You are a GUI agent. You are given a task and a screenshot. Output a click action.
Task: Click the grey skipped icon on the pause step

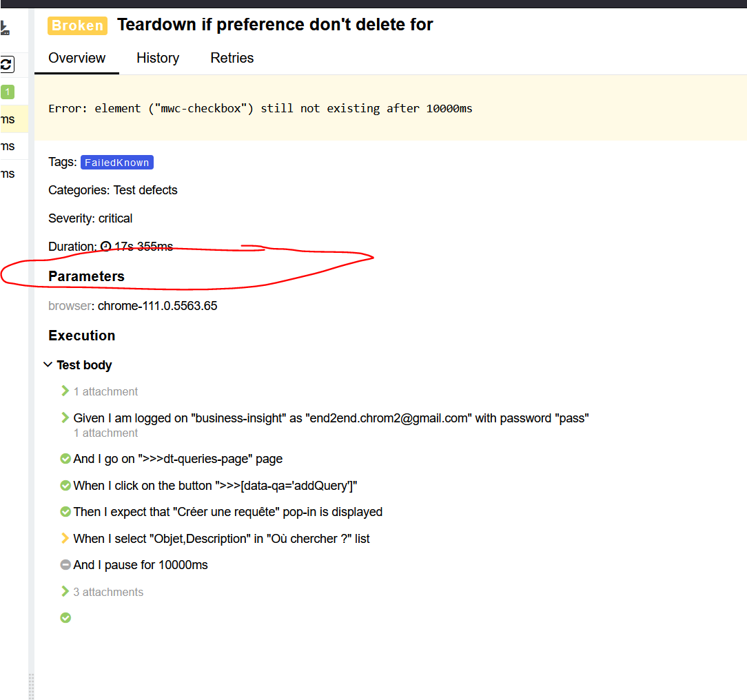pos(65,564)
